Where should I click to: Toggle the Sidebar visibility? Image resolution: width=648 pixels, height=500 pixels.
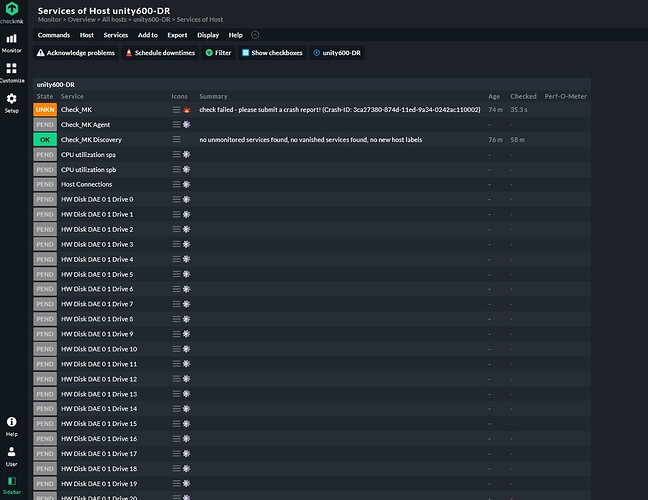tap(11, 484)
